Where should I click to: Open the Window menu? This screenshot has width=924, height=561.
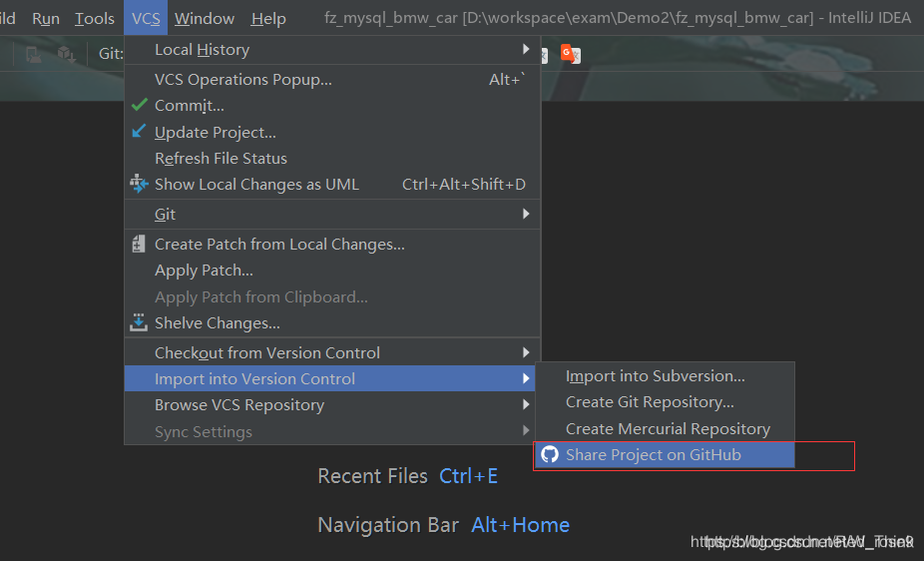pos(205,18)
